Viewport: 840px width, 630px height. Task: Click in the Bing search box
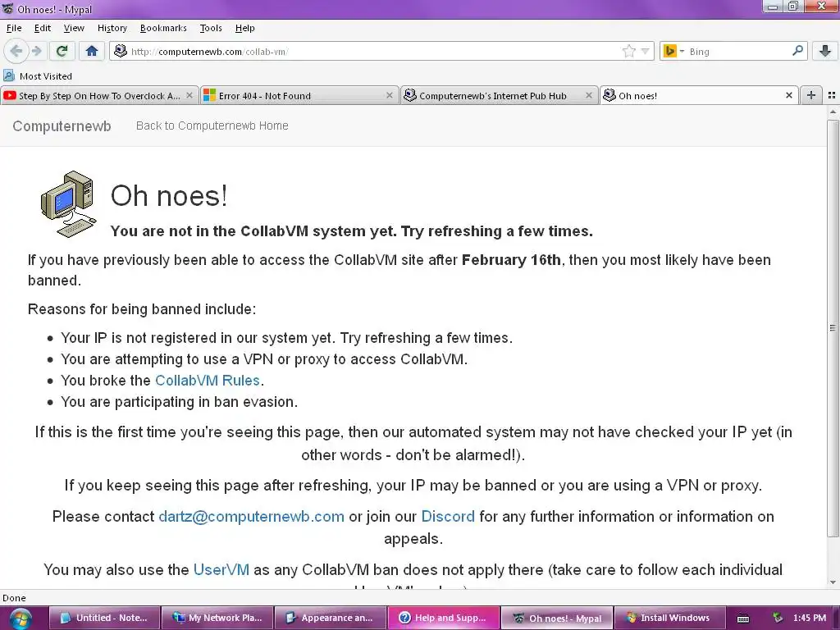coord(738,52)
